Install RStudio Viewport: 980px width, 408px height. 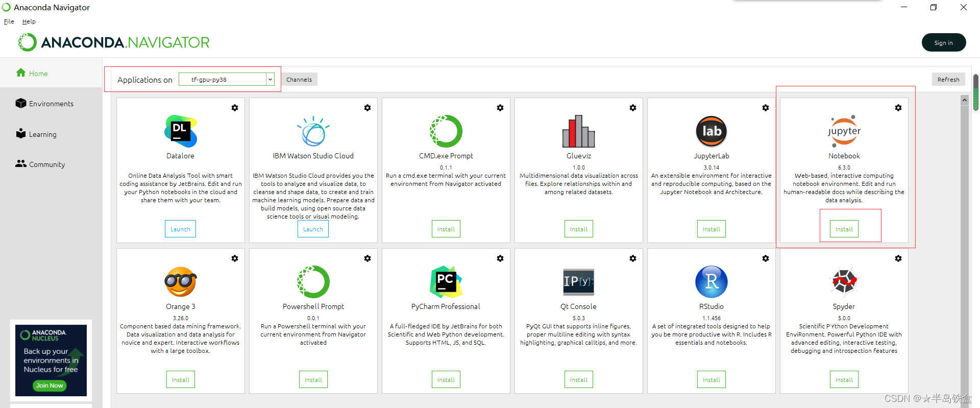point(712,379)
